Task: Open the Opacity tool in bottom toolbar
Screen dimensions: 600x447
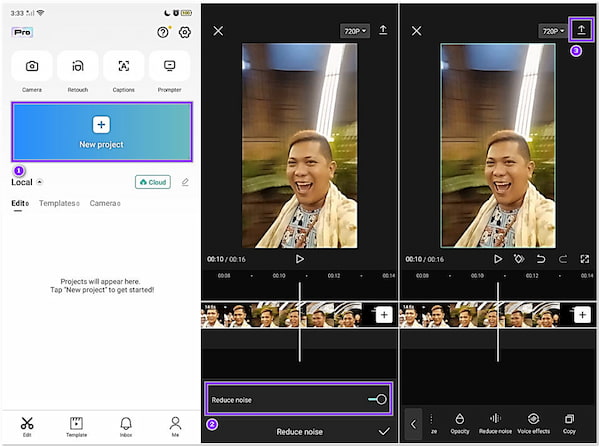Action: point(459,422)
